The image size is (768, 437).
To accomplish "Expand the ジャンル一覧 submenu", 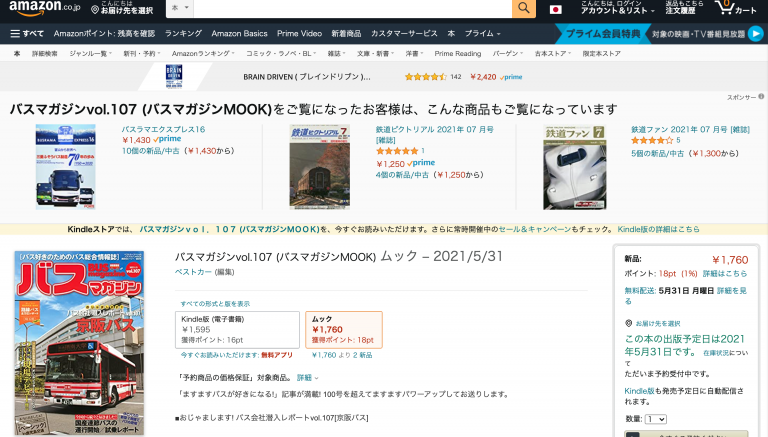I will coord(90,53).
